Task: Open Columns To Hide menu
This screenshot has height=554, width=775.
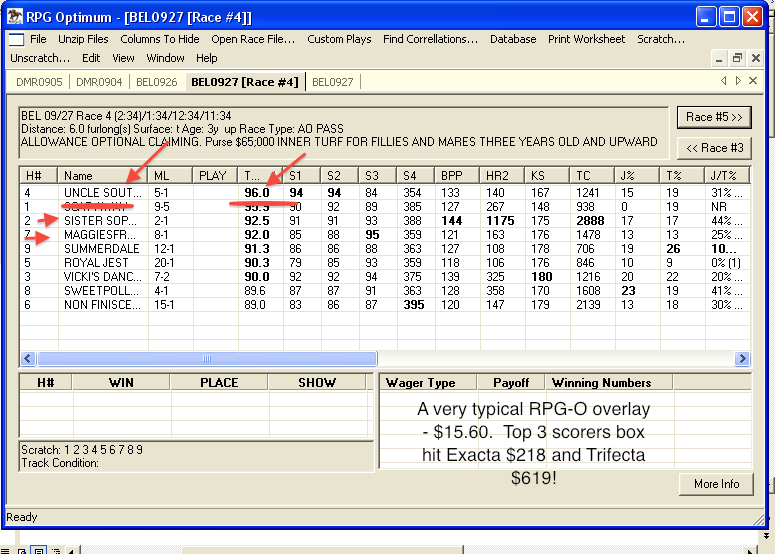Action: pyautogui.click(x=160, y=39)
